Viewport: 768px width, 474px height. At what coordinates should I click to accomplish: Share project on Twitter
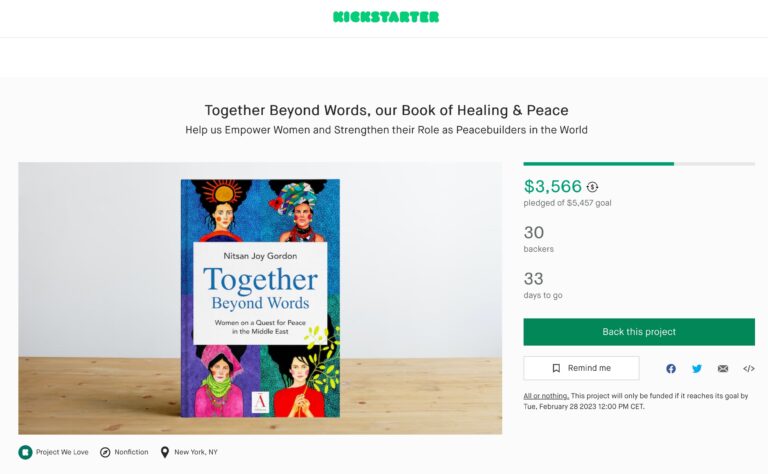point(697,369)
